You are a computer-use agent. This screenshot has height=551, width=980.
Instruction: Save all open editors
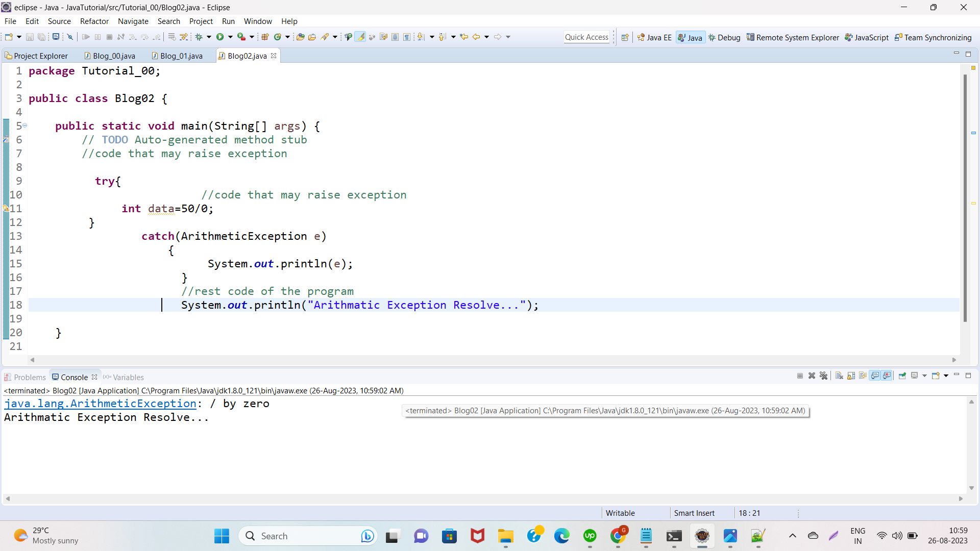pos(42,36)
